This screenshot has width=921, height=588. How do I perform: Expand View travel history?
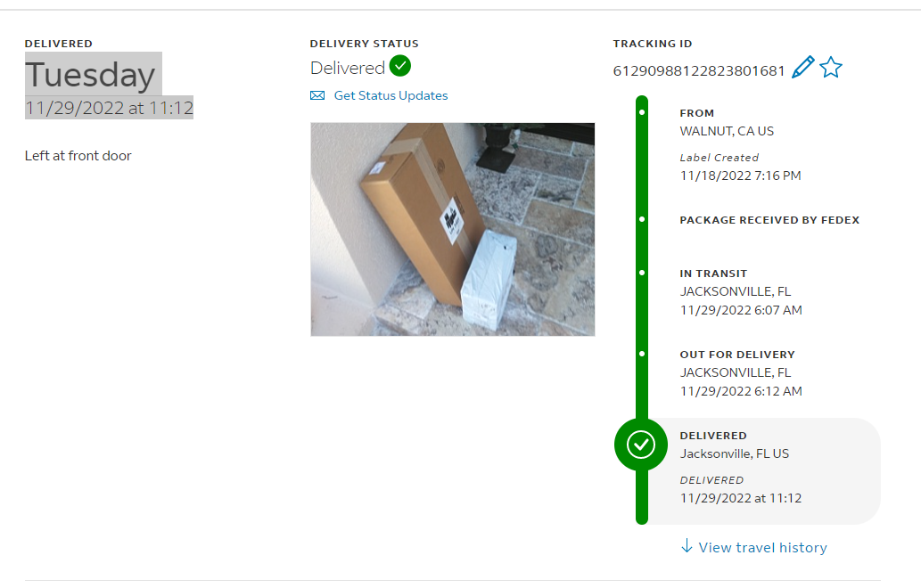click(x=762, y=548)
